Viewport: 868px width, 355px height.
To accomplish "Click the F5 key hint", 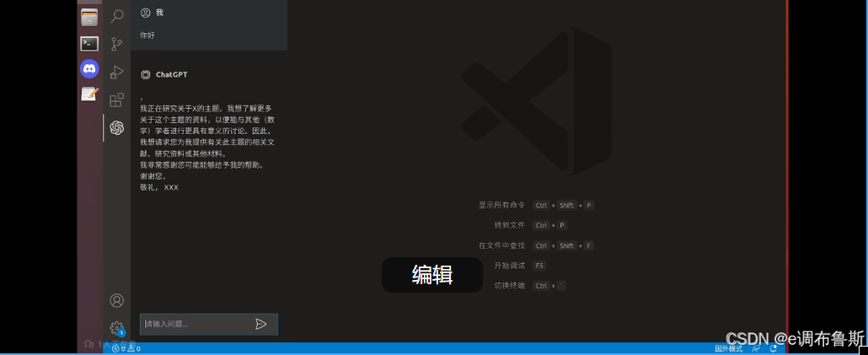I will [x=539, y=266].
